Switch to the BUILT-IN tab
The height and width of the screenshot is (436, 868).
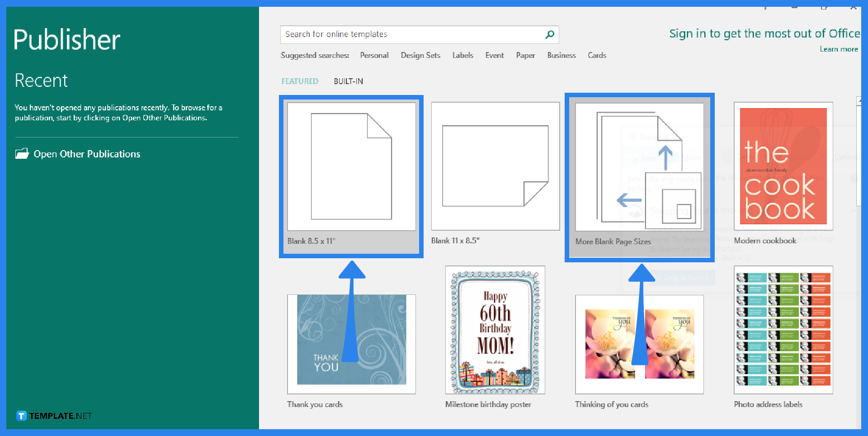tap(348, 81)
